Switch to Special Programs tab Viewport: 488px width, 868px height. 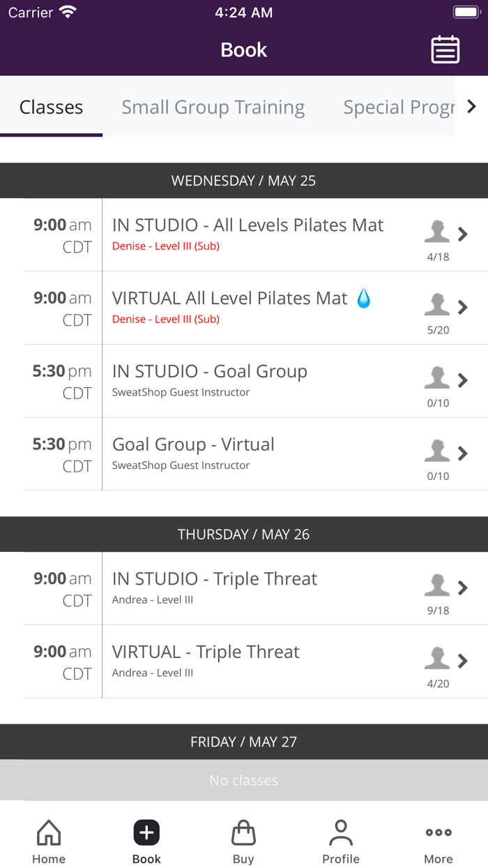pyautogui.click(x=398, y=107)
